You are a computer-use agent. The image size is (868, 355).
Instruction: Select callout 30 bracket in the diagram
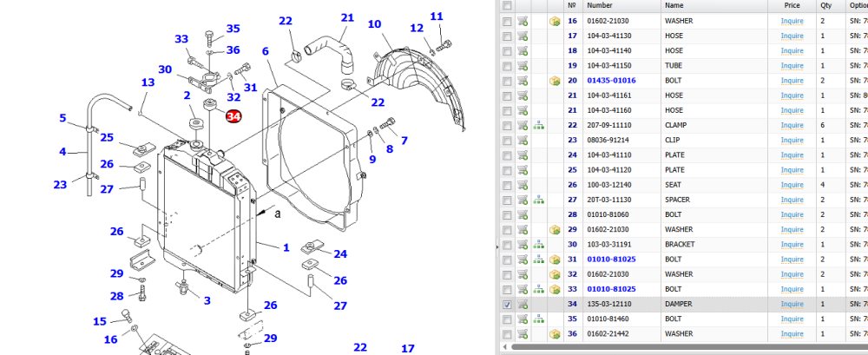[x=165, y=69]
